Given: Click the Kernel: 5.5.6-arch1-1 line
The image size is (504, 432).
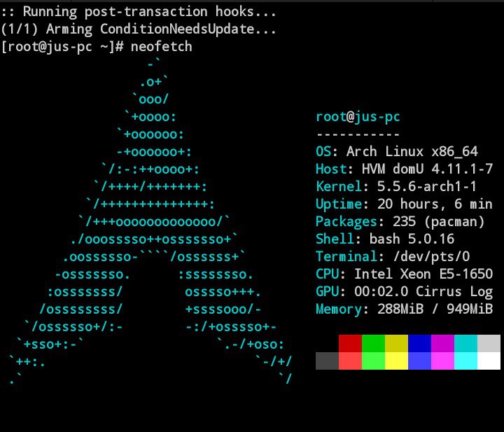Looking at the screenshot, I should click(x=396, y=186).
